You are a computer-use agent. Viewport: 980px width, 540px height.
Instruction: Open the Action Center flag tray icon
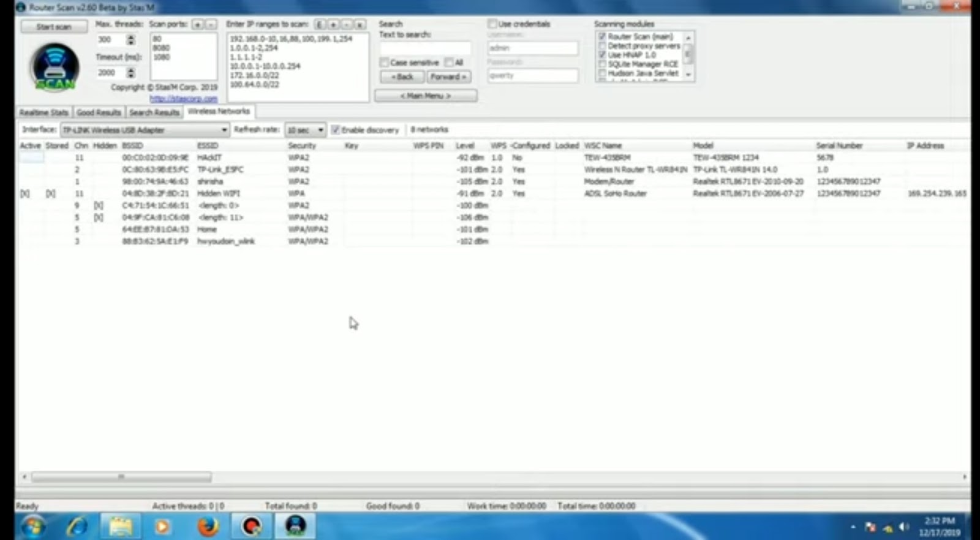coord(870,527)
